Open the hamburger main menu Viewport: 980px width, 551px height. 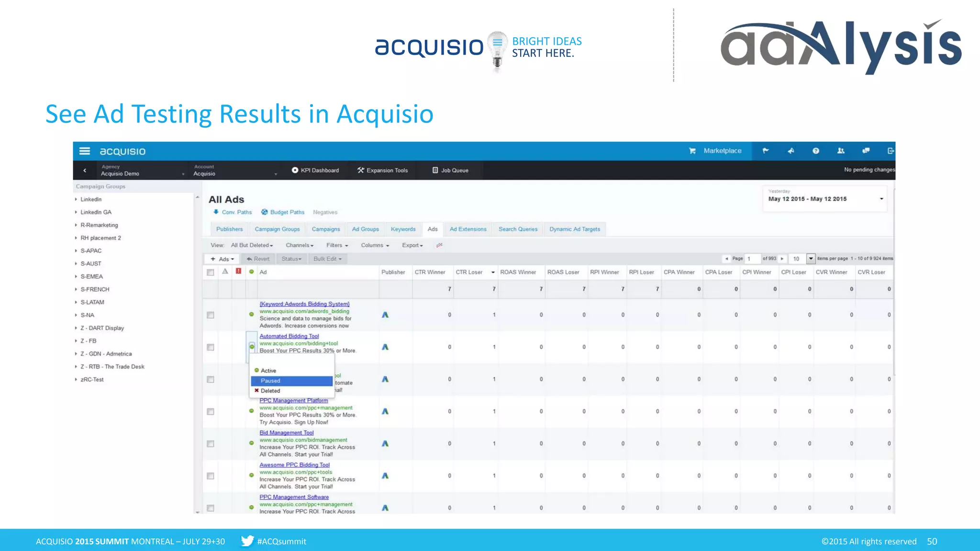click(x=85, y=151)
